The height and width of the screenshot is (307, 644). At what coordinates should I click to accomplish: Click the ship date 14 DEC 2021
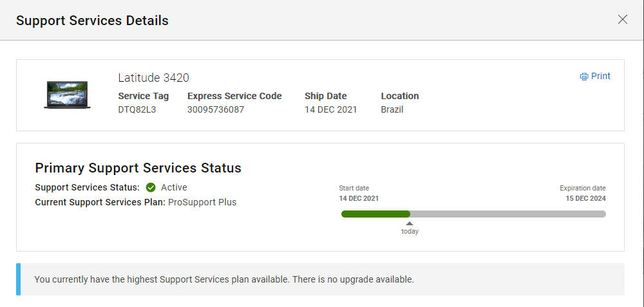click(330, 109)
